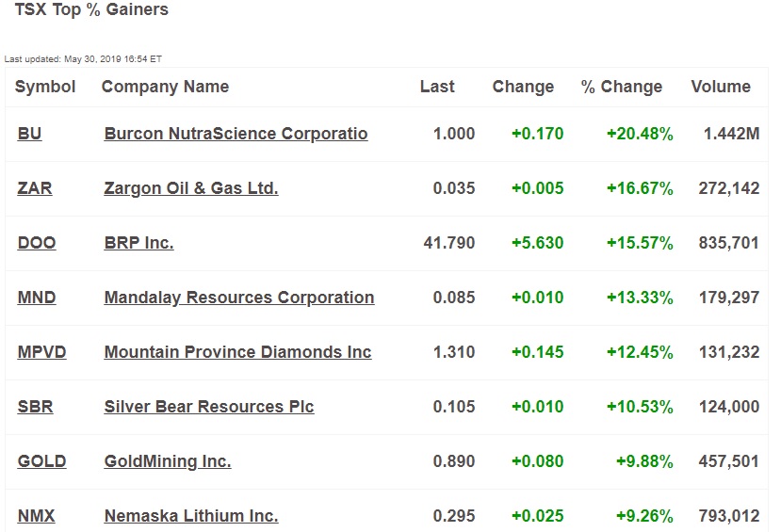Open the MPVD ticker symbol link
This screenshot has width=781, height=532.
[41, 352]
